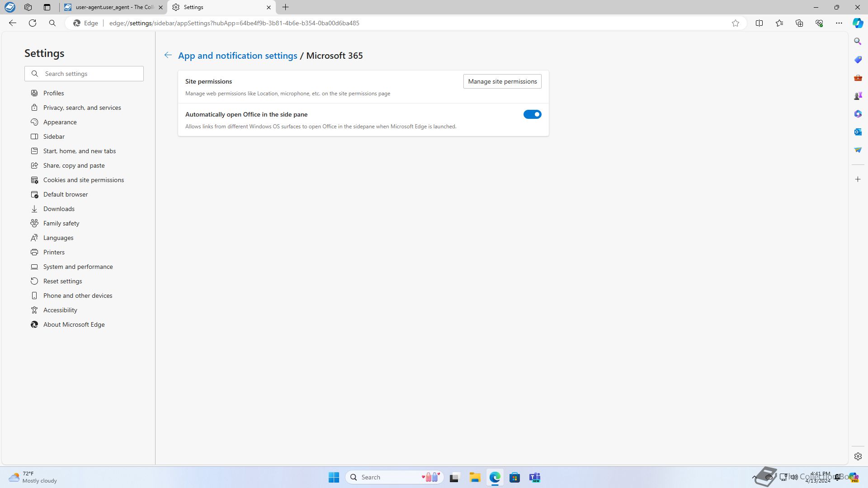Click the browser Back arrow
868x488 pixels.
(13, 23)
